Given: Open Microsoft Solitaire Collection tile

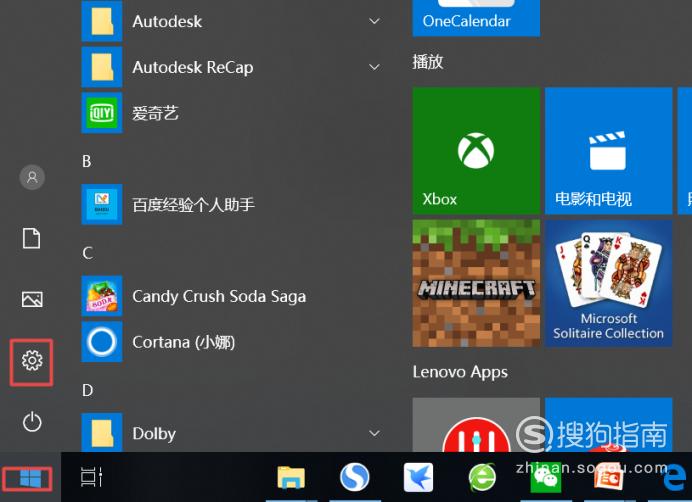Looking at the screenshot, I should [609, 283].
